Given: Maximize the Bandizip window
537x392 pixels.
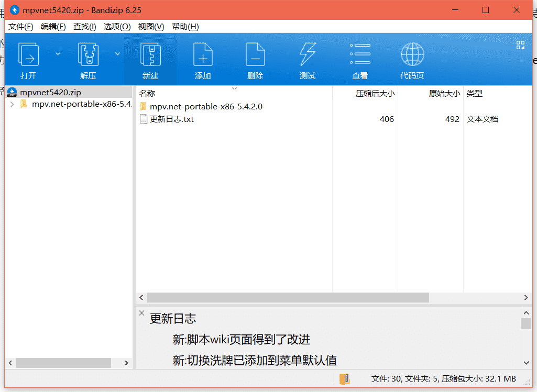Looking at the screenshot, I should [486, 10].
